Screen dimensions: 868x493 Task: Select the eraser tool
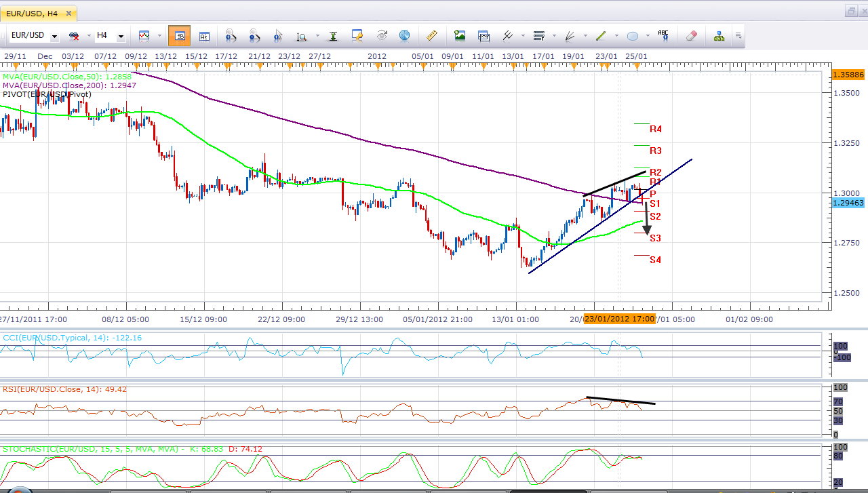click(691, 36)
